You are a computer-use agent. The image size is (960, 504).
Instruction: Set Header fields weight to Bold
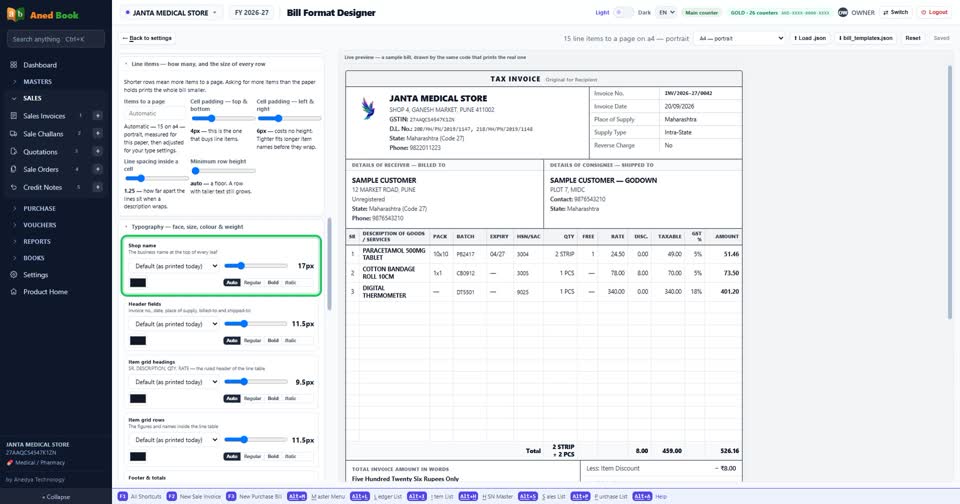(273, 340)
